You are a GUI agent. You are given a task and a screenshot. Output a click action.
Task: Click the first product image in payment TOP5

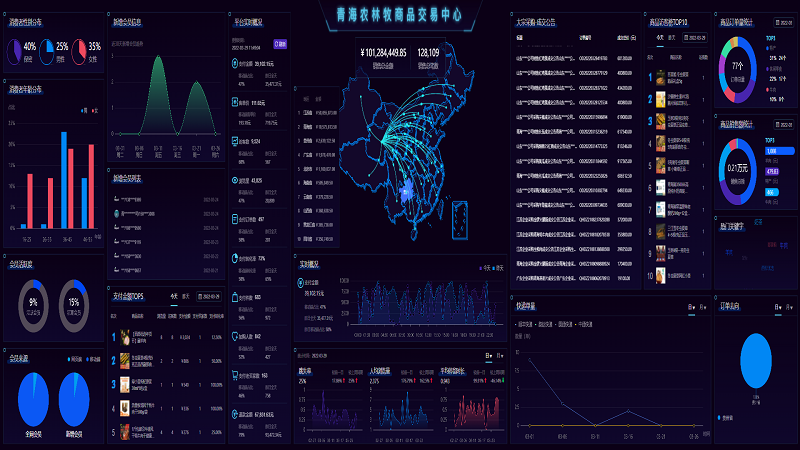point(124,337)
